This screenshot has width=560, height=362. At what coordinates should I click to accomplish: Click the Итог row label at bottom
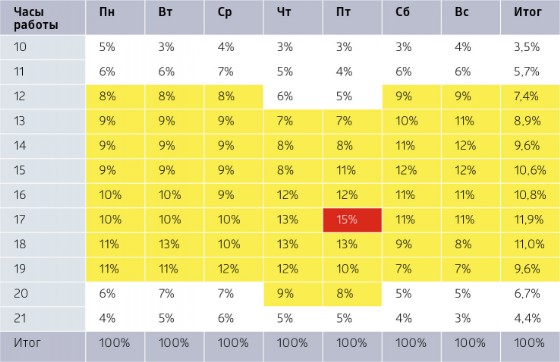(42, 347)
